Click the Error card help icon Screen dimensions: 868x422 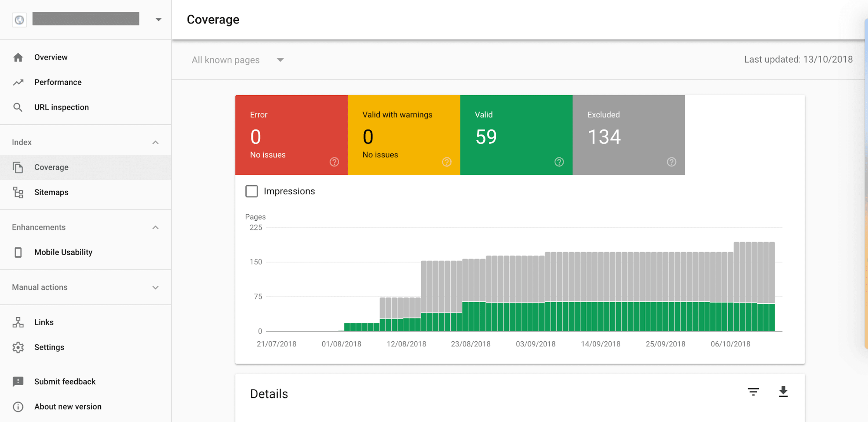(334, 162)
